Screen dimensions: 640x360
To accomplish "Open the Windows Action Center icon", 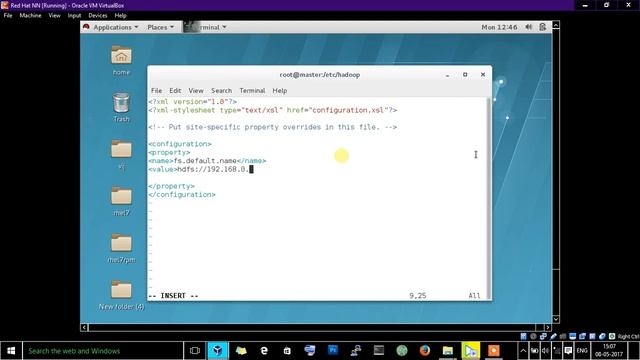I will point(568,351).
